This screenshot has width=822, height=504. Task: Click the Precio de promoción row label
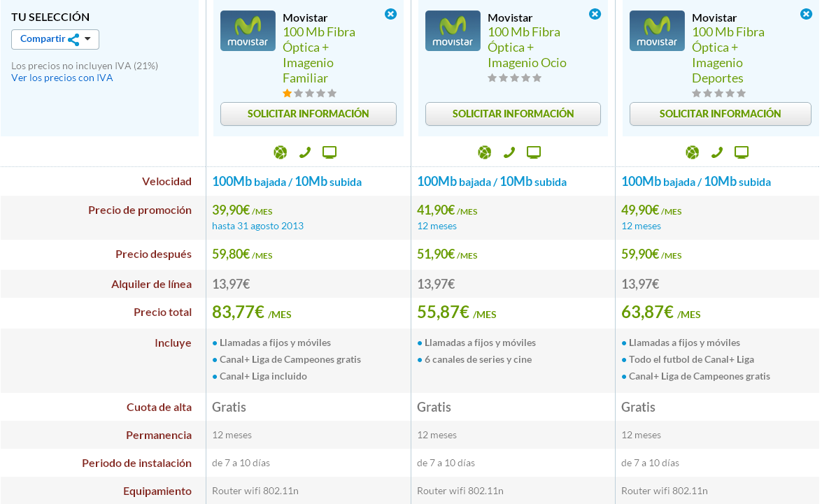(140, 210)
